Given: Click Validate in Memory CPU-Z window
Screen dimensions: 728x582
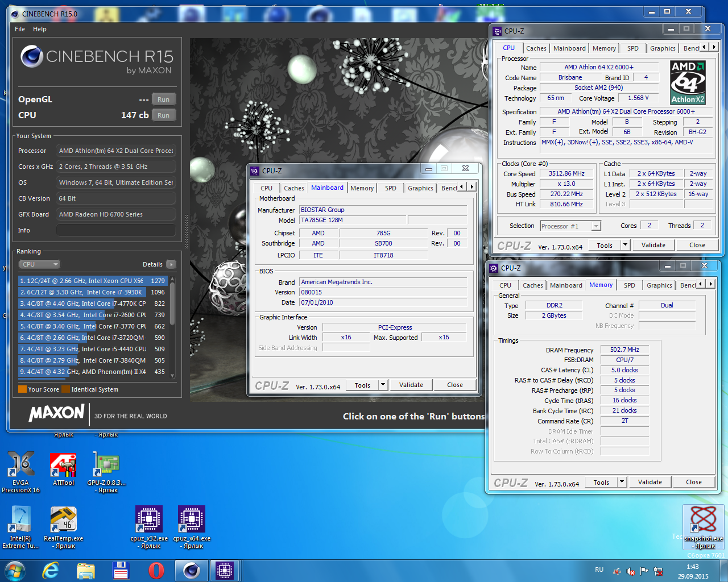Looking at the screenshot, I should pyautogui.click(x=650, y=483).
